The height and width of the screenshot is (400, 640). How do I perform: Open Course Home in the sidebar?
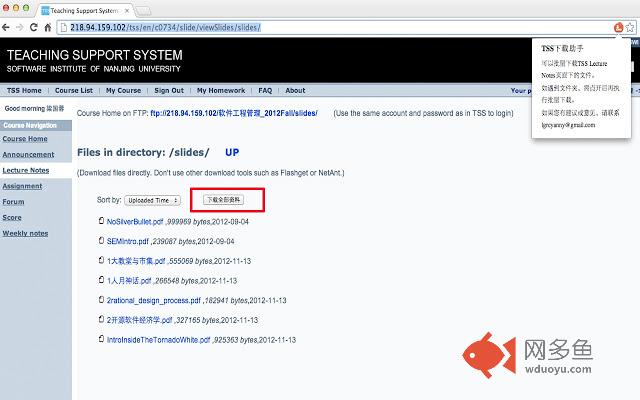(x=25, y=139)
